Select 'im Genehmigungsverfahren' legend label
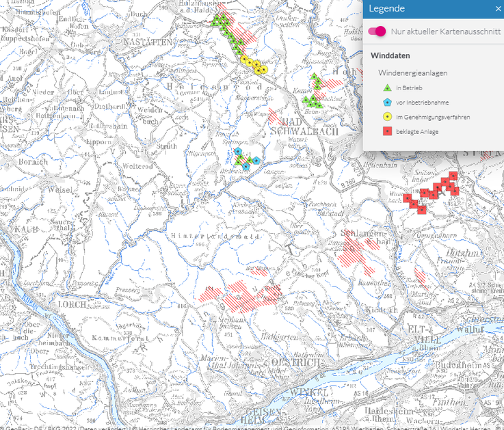The width and height of the screenshot is (504, 430). coord(433,118)
